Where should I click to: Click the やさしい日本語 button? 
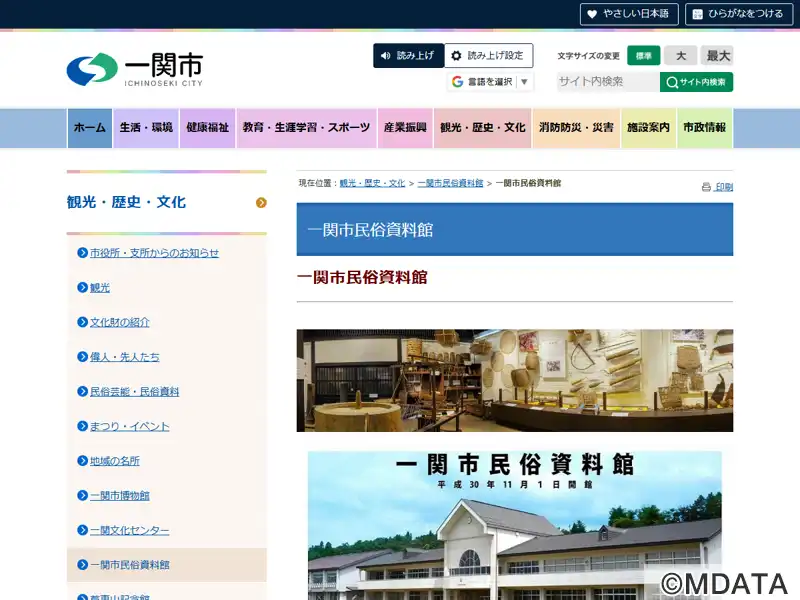[629, 14]
